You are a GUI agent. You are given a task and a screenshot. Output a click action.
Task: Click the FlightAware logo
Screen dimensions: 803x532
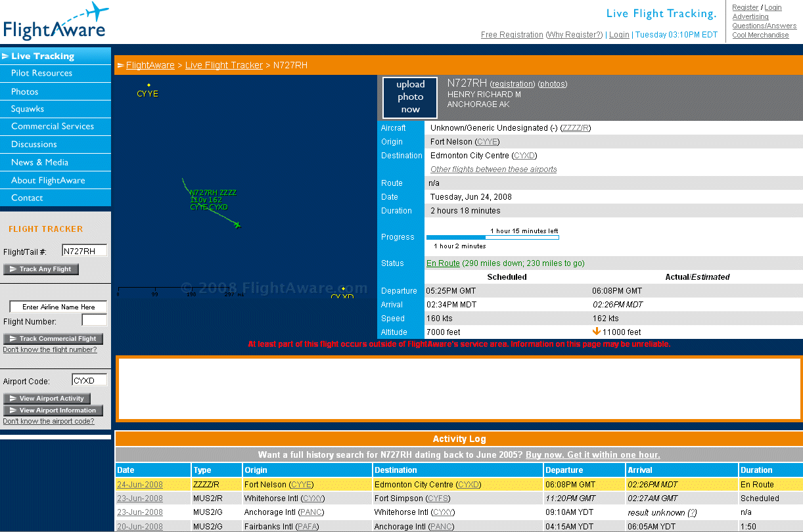click(x=56, y=22)
